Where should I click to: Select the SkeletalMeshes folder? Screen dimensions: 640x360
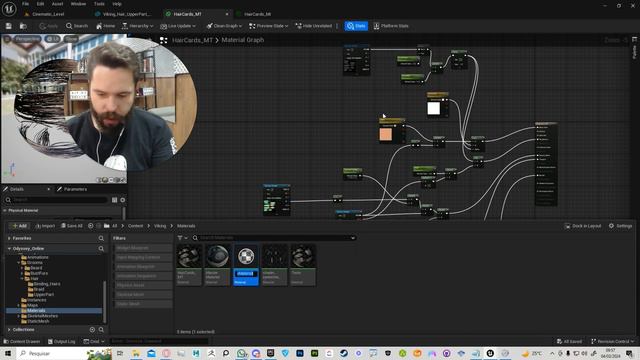coord(42,316)
